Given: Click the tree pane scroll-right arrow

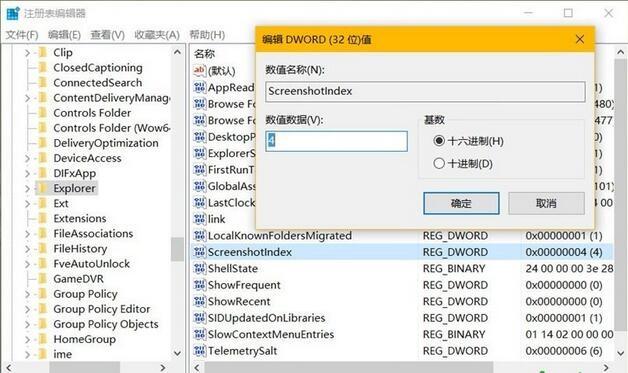Looking at the screenshot, I should pyautogui.click(x=163, y=367).
